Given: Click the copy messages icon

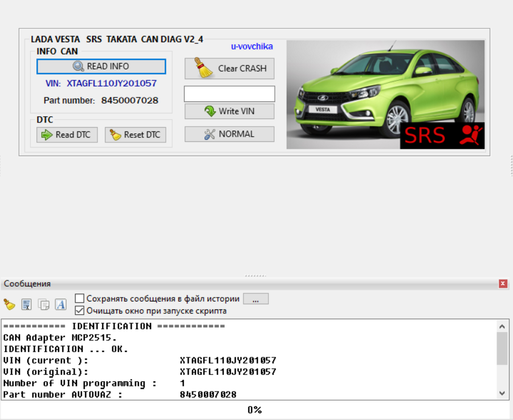Looking at the screenshot, I should tap(43, 304).
